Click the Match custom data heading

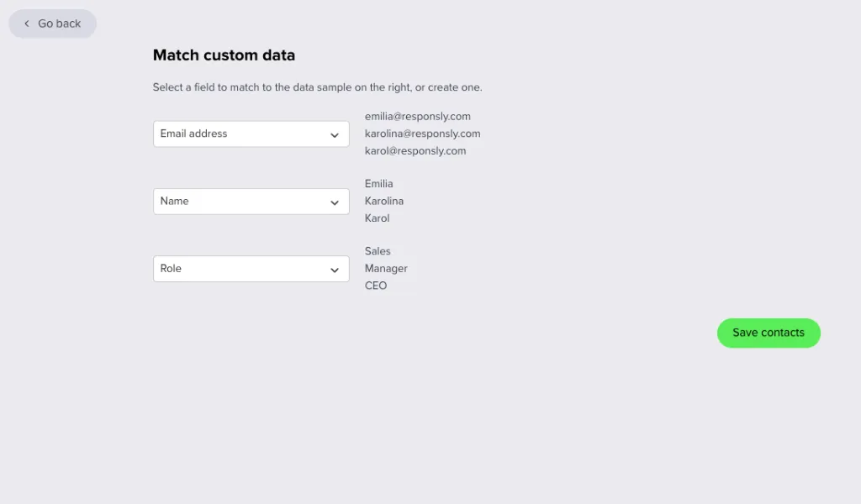[224, 55]
